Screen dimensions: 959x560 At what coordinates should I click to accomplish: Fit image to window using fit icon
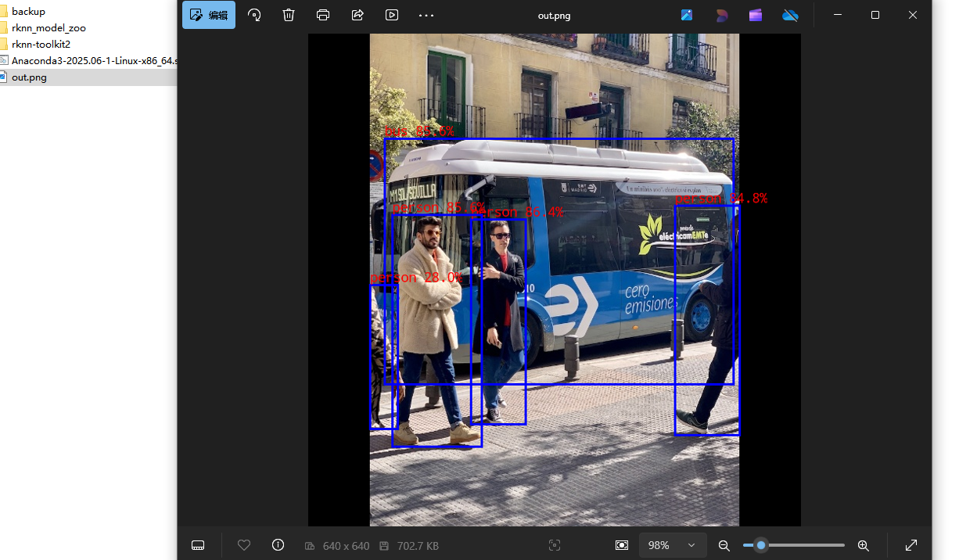tap(622, 545)
